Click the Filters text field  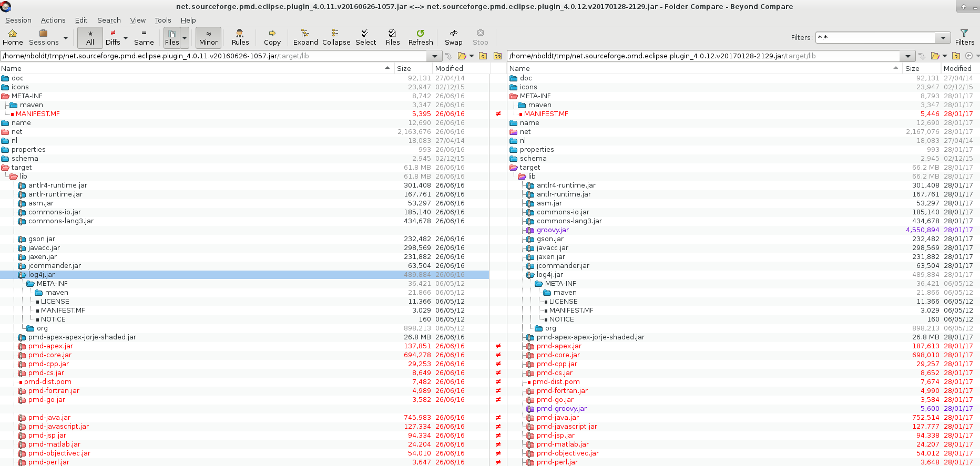(x=875, y=37)
